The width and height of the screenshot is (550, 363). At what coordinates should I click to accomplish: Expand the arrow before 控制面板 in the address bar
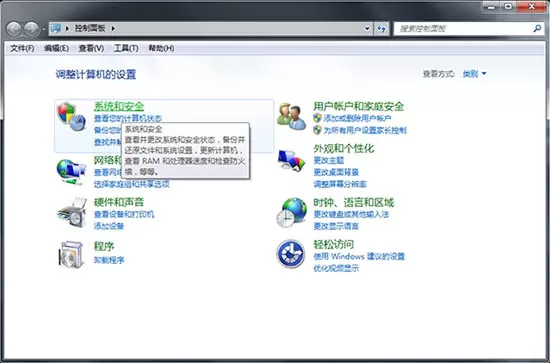pyautogui.click(x=67, y=28)
